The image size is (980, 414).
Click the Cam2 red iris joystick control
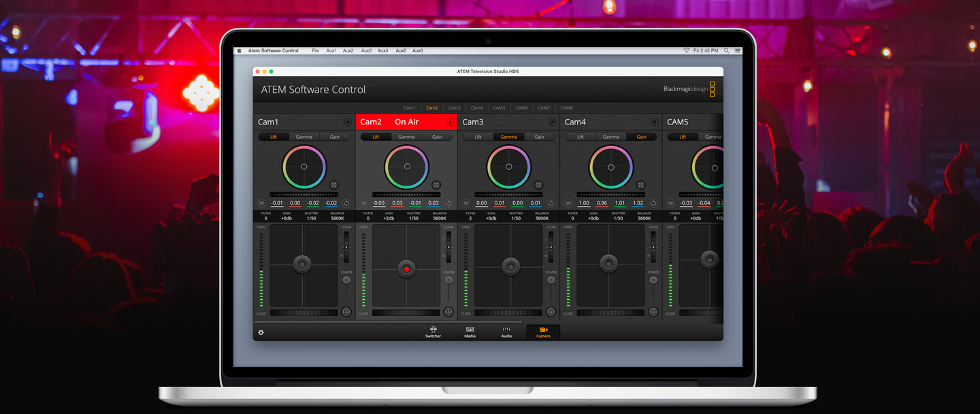(x=406, y=269)
